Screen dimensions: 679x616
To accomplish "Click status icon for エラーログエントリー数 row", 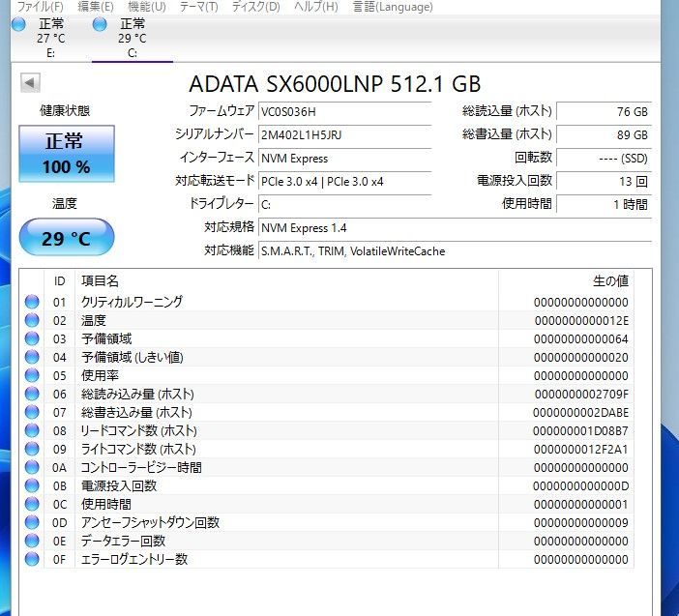I will click(x=32, y=559).
